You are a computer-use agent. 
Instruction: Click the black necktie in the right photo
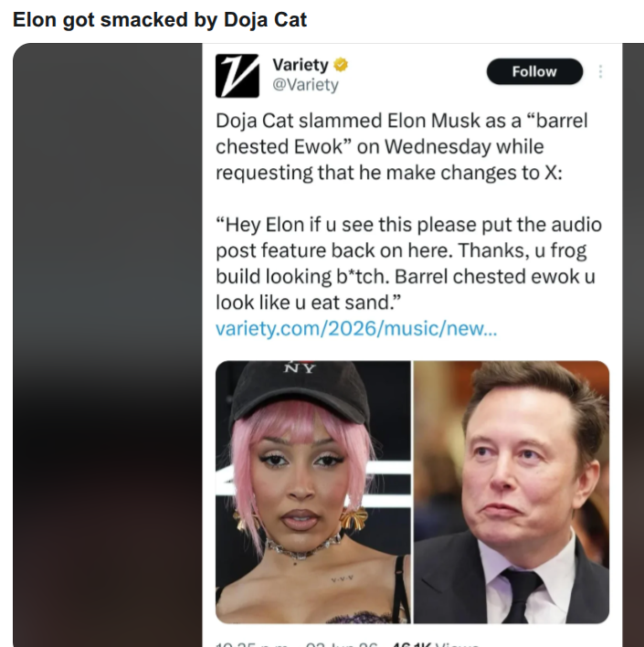click(522, 594)
